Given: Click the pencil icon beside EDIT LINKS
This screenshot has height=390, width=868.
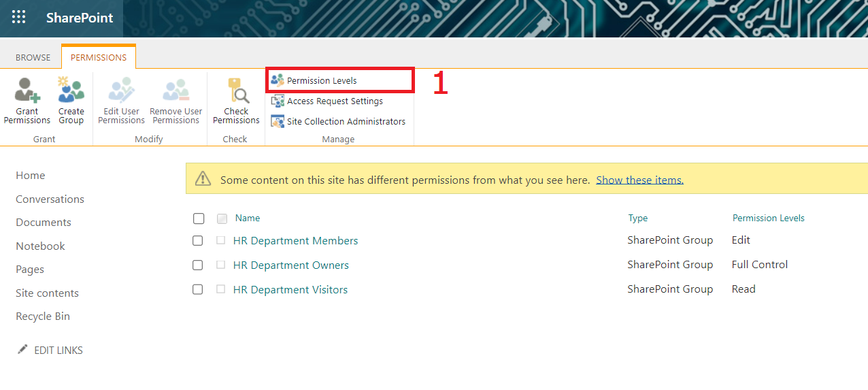Looking at the screenshot, I should [22, 350].
